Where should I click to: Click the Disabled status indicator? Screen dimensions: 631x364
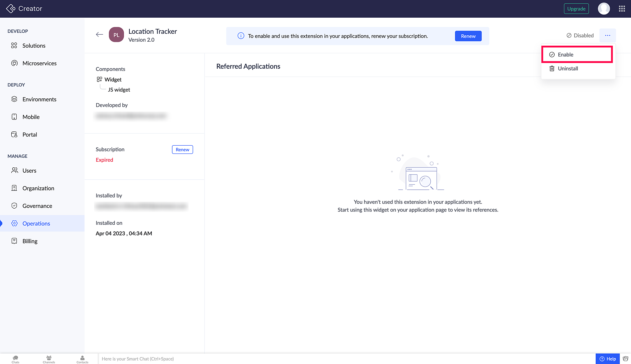click(580, 36)
